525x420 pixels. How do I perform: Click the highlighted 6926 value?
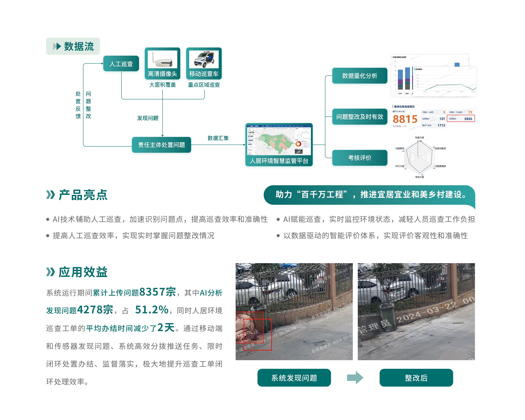(x=468, y=119)
